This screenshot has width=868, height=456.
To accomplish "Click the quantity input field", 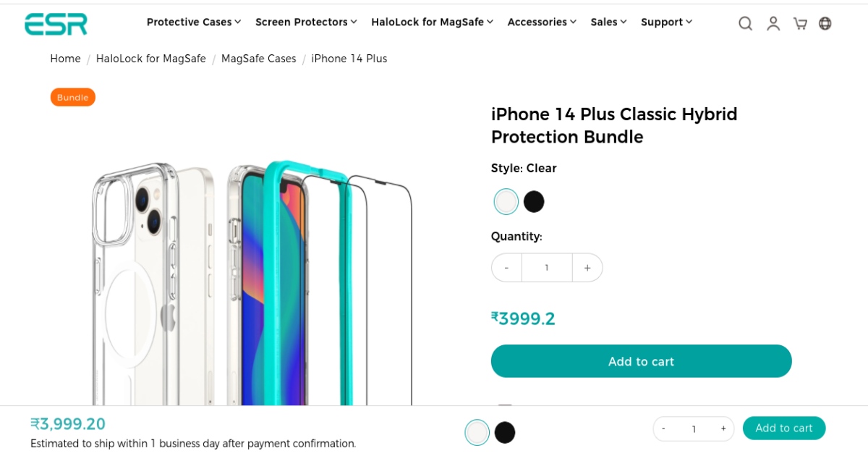I will tap(547, 268).
